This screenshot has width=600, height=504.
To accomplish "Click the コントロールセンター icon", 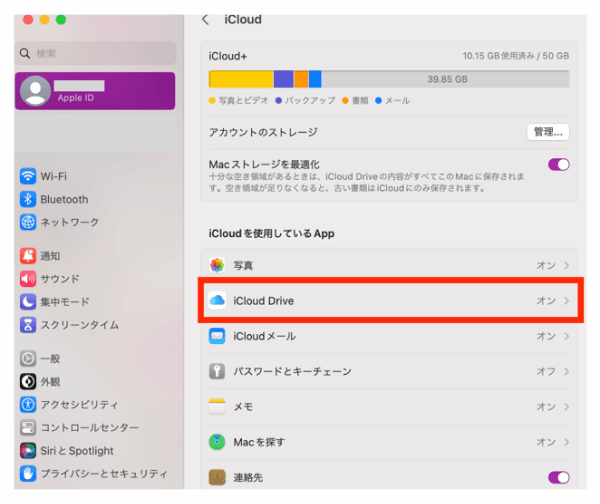I will tap(28, 427).
